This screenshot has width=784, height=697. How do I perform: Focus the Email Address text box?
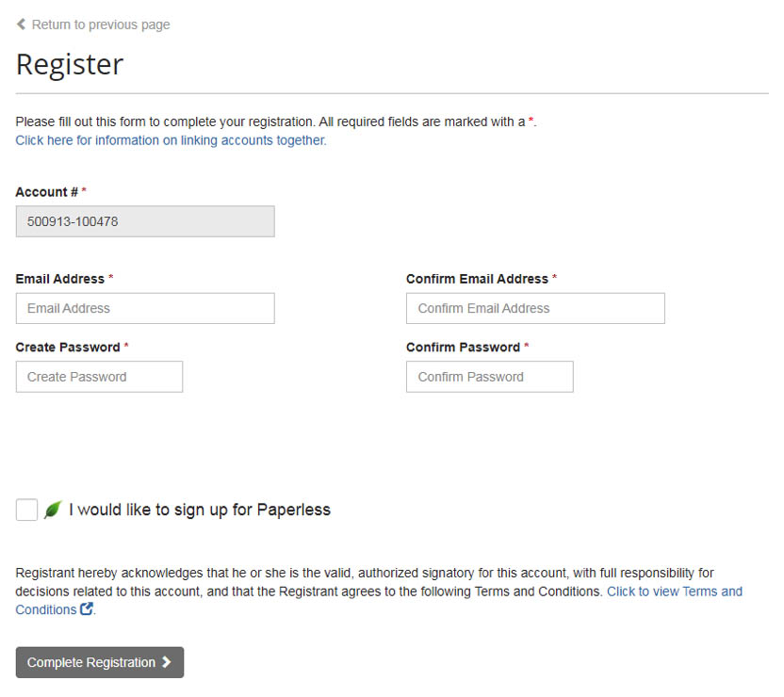pos(145,308)
